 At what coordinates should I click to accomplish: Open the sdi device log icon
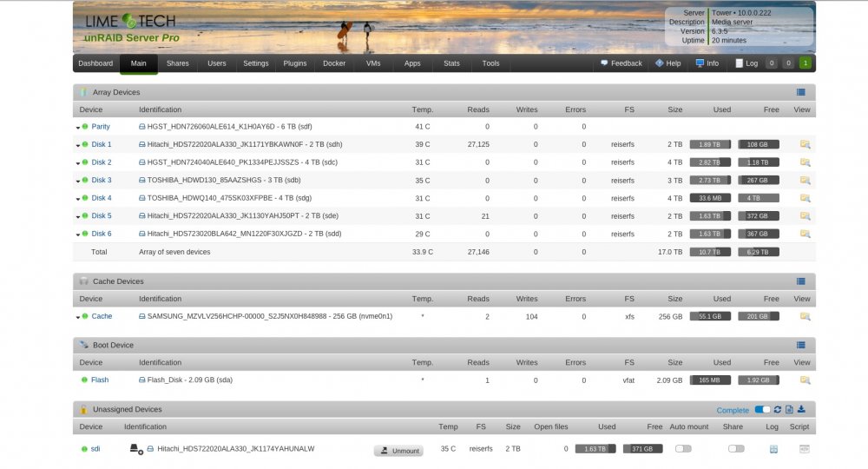pyautogui.click(x=773, y=449)
